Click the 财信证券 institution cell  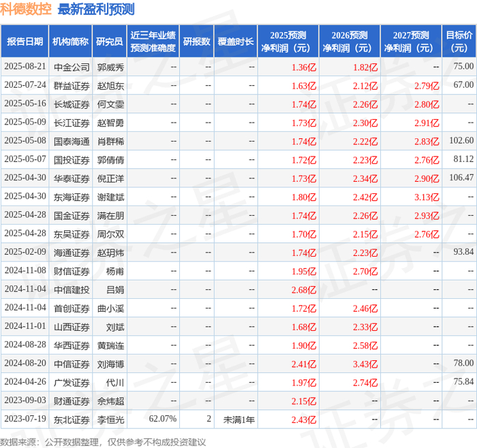pyautogui.click(x=72, y=271)
